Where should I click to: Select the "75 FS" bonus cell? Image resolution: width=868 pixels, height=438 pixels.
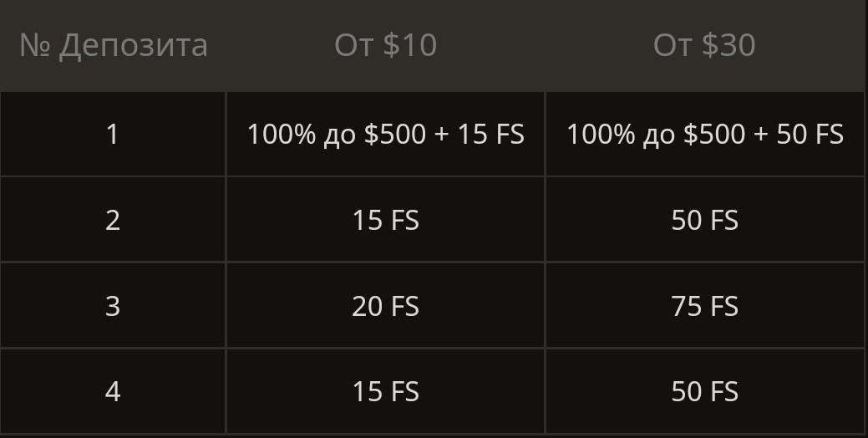click(704, 307)
